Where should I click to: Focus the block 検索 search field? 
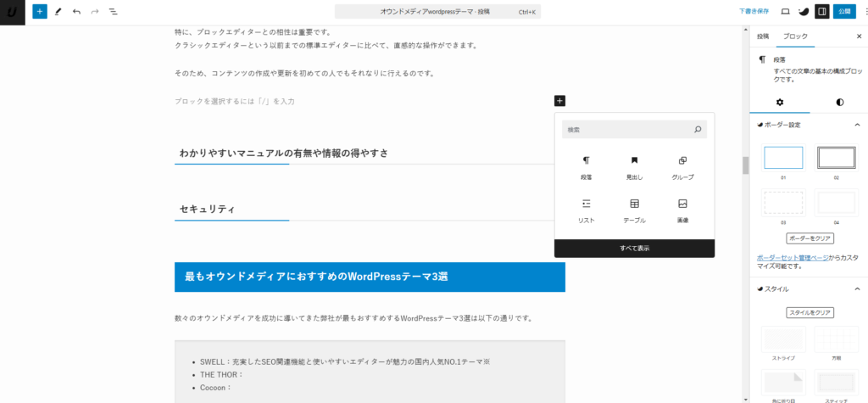click(634, 129)
